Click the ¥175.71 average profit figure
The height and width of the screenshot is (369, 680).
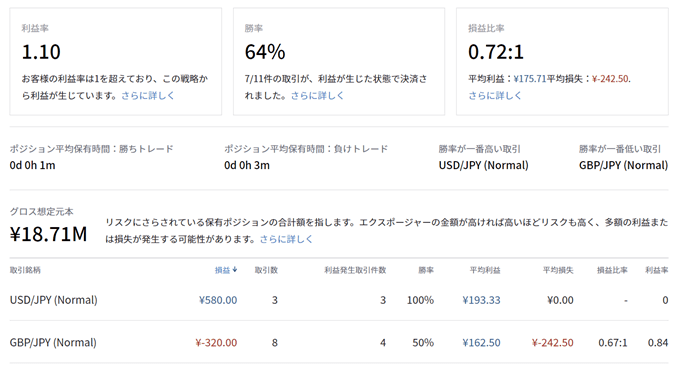(x=530, y=78)
